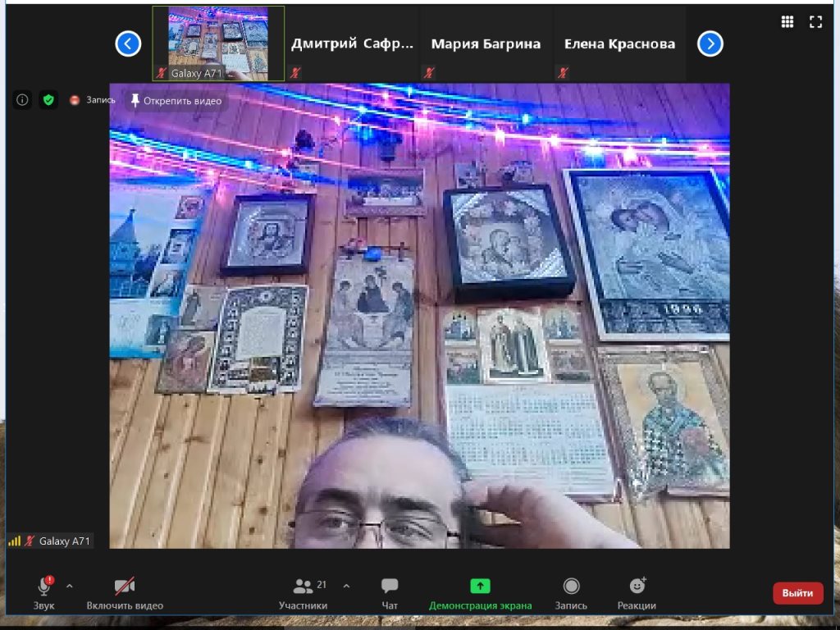This screenshot has height=630, width=840.
Task: Open Реакции reactions menu
Action: pos(637,594)
